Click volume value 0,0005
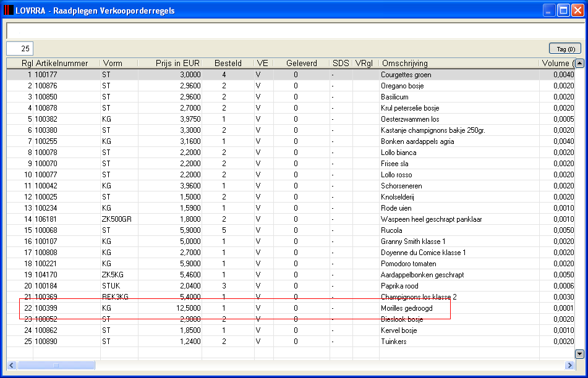 564,119
